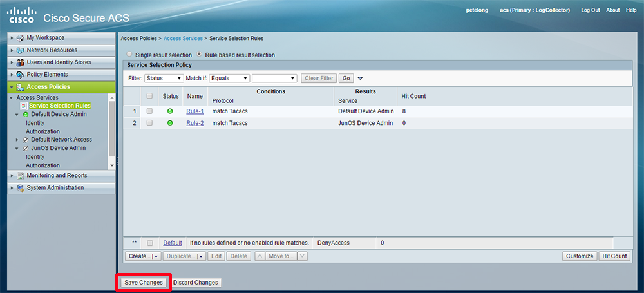This screenshot has width=644, height=293.
Task: Open the Duplicate button dropdown arrow
Action: pyautogui.click(x=201, y=256)
